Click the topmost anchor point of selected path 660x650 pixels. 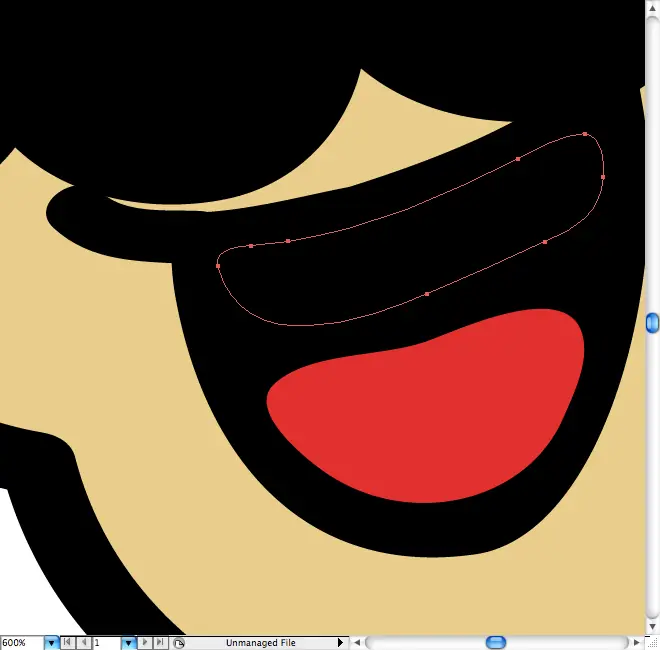585,134
